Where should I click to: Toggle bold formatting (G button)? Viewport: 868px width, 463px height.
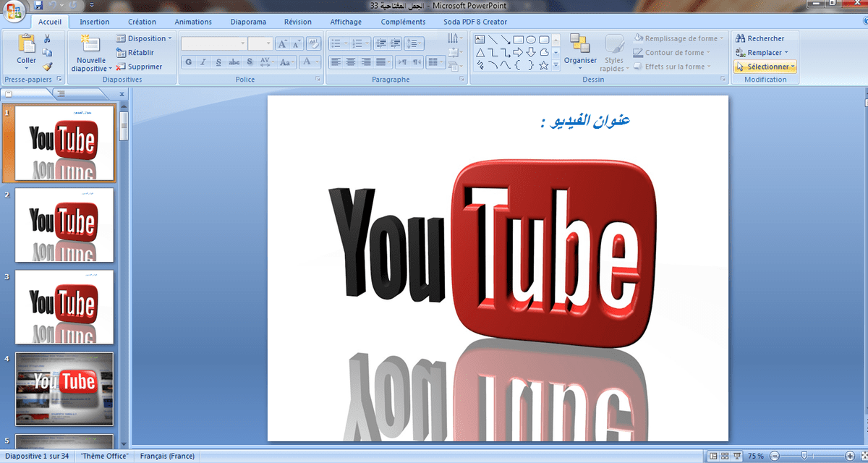pos(188,62)
